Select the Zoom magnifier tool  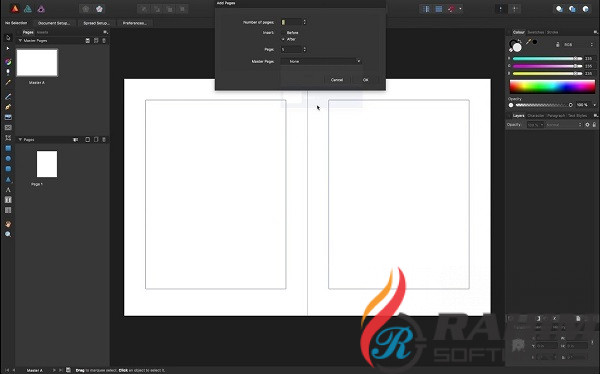(8, 234)
